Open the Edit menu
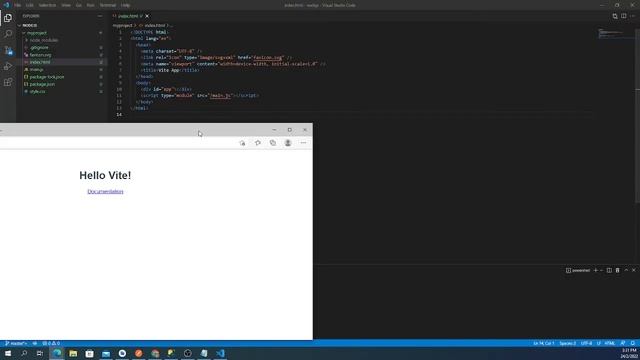The height and width of the screenshot is (360, 640). click(30, 5)
